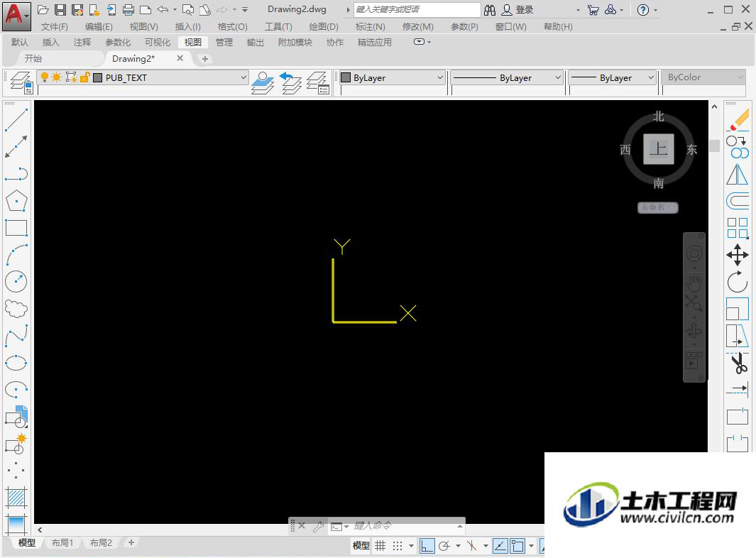Screen dimensions: 756x558
Task: Click the Layer Previous icon
Action: tap(291, 82)
